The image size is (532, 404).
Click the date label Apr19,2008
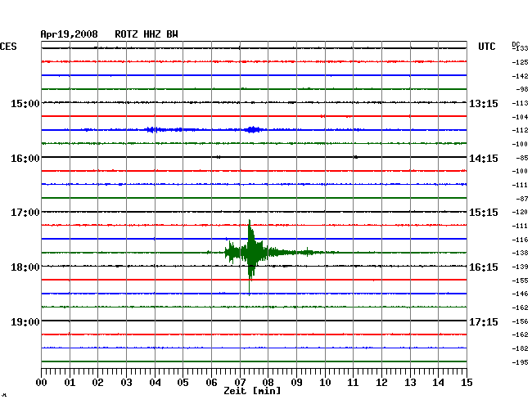[69, 34]
